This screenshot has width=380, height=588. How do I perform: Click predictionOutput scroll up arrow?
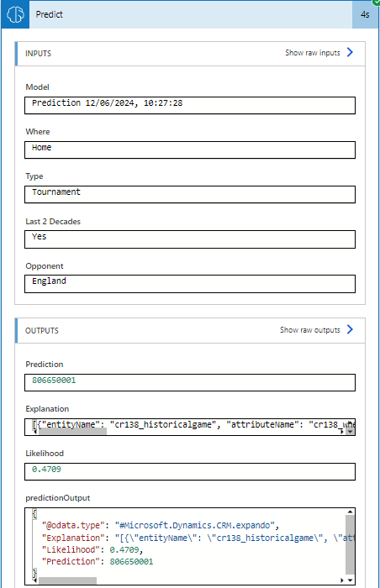point(350,512)
